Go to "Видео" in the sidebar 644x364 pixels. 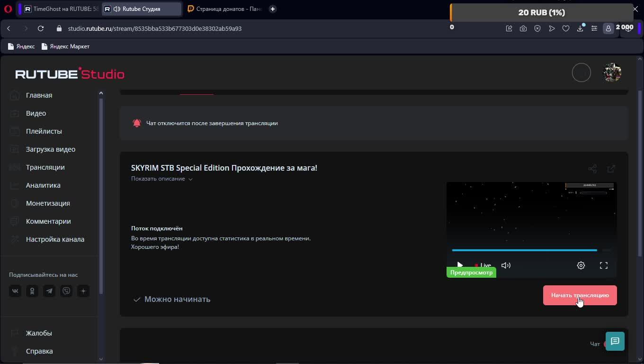36,113
